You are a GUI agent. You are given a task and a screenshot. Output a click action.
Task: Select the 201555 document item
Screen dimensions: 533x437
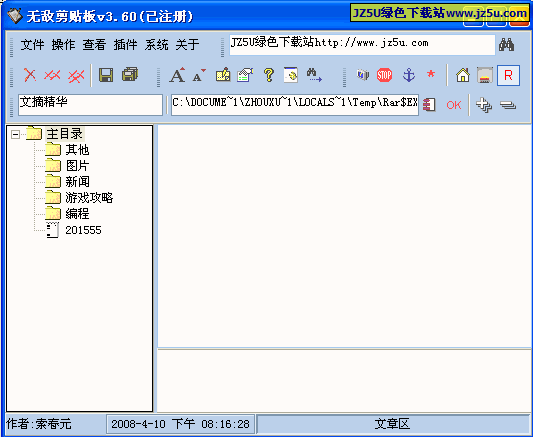pyautogui.click(x=83, y=230)
